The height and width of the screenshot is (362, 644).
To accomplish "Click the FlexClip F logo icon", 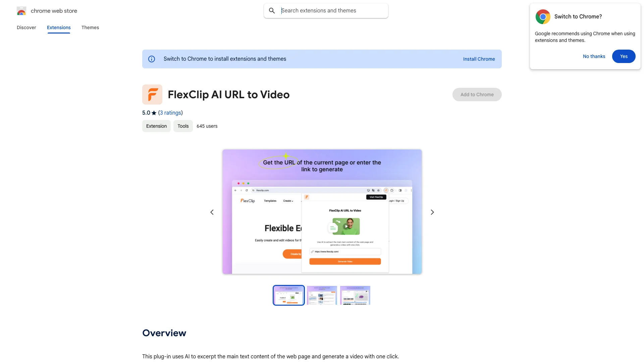I will [x=152, y=94].
